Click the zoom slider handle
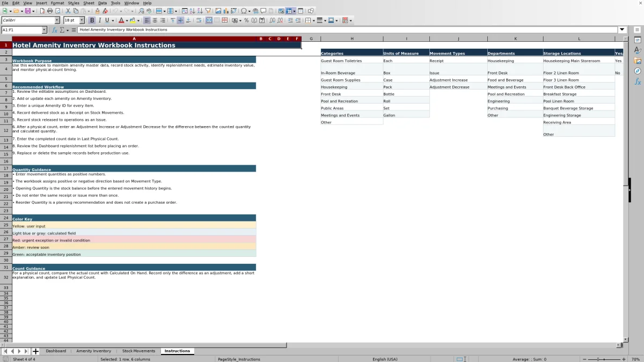Image resolution: width=644 pixels, height=362 pixels. pyautogui.click(x=598, y=359)
